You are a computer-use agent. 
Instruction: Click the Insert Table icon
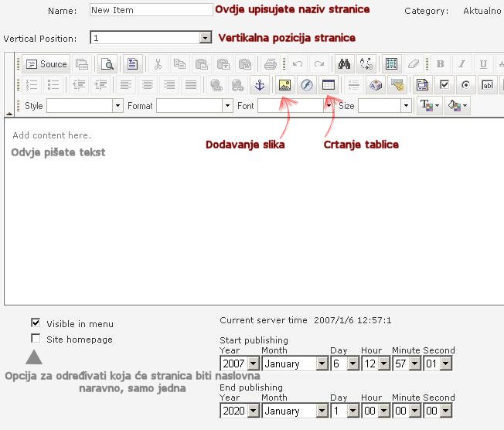point(329,85)
